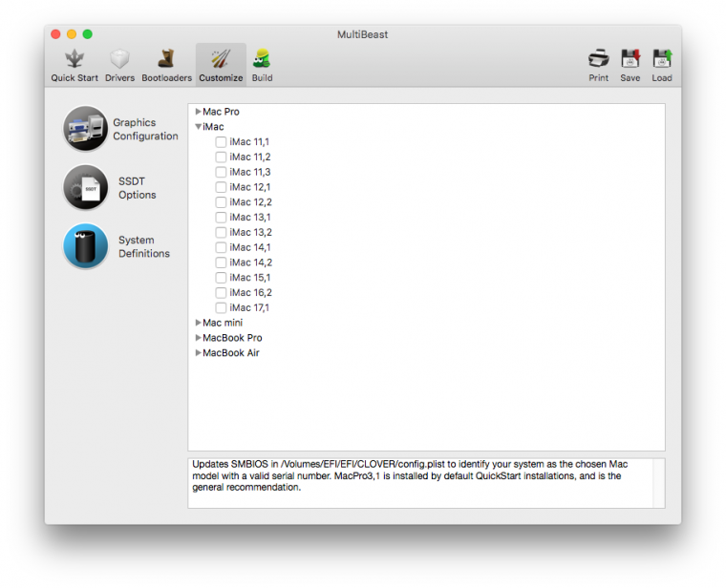Open the Build toolbar icon
This screenshot has height=588, width=726.
coord(262,59)
